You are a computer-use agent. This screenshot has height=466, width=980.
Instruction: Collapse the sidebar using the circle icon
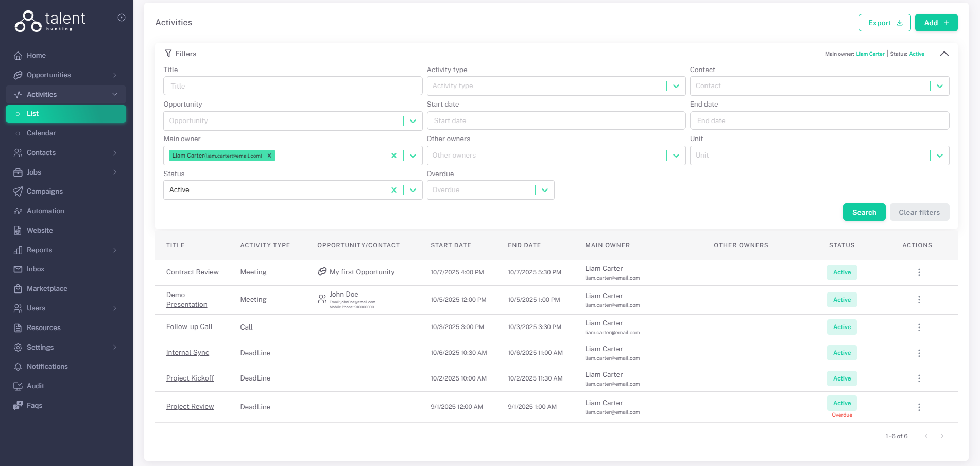pos(122,18)
